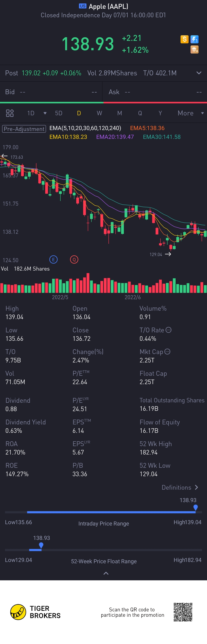Tap the red Q quarterly marker

click(x=74, y=259)
